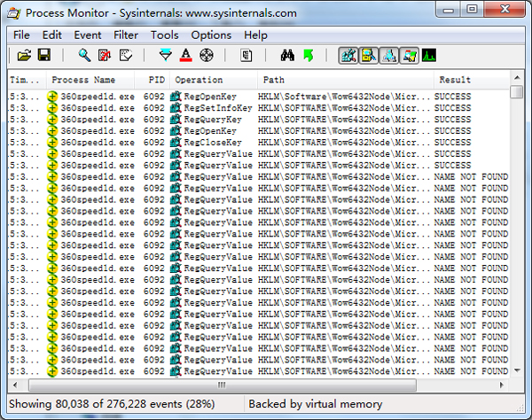This screenshot has width=532, height=420.
Task: Select the RegSetInfoKey operation row
Action: click(x=259, y=108)
